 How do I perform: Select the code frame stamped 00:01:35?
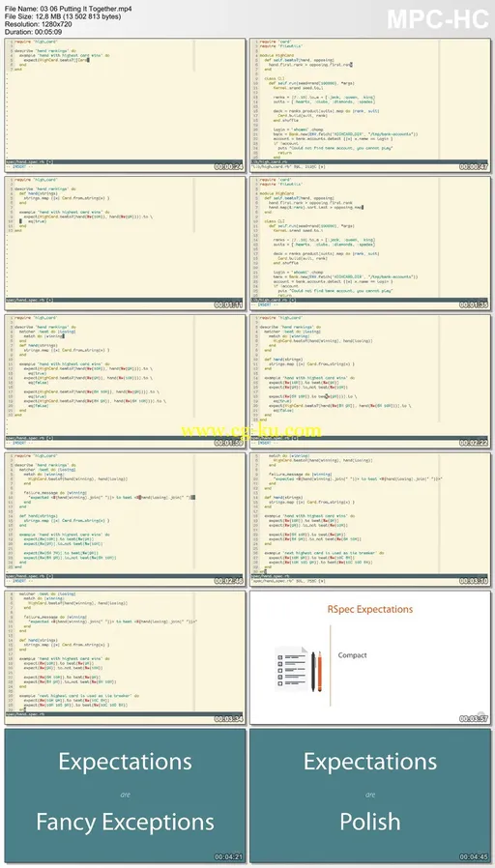click(x=370, y=243)
